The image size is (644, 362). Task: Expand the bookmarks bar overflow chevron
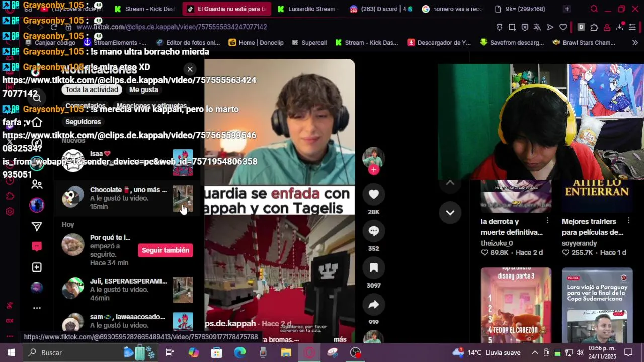(635, 43)
